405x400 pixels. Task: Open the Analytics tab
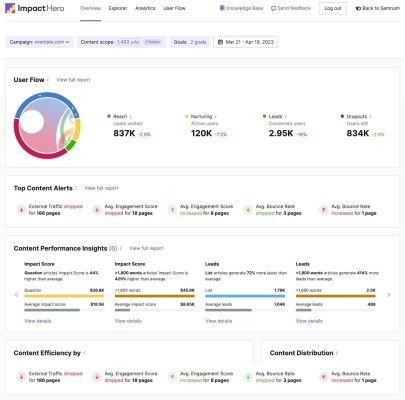145,8
